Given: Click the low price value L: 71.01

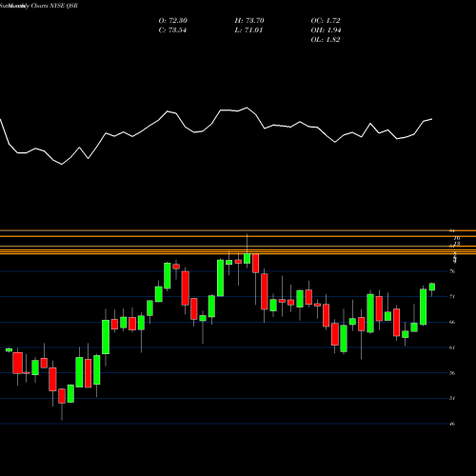Looking at the screenshot, I should point(248,30).
